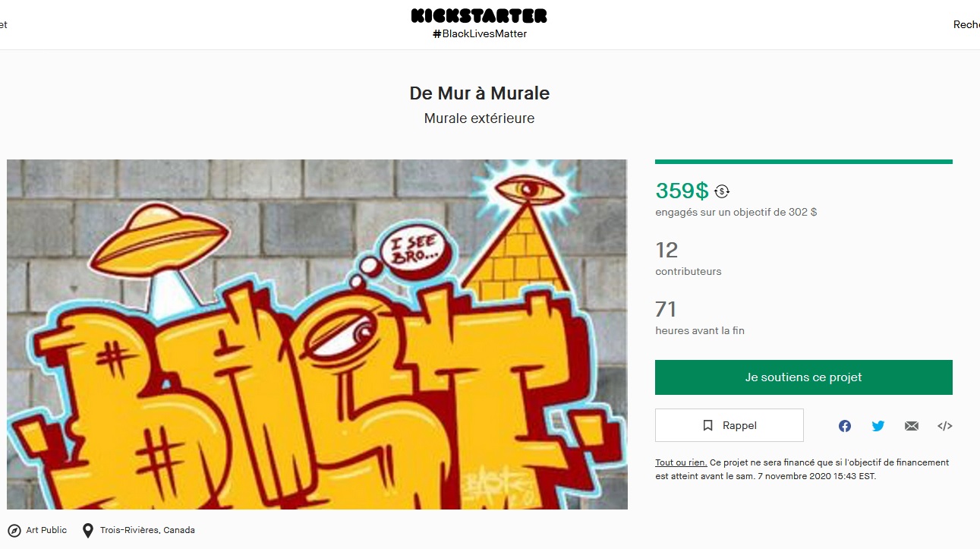Click the Rappel button
The width and height of the screenshot is (980, 549).
(729, 425)
